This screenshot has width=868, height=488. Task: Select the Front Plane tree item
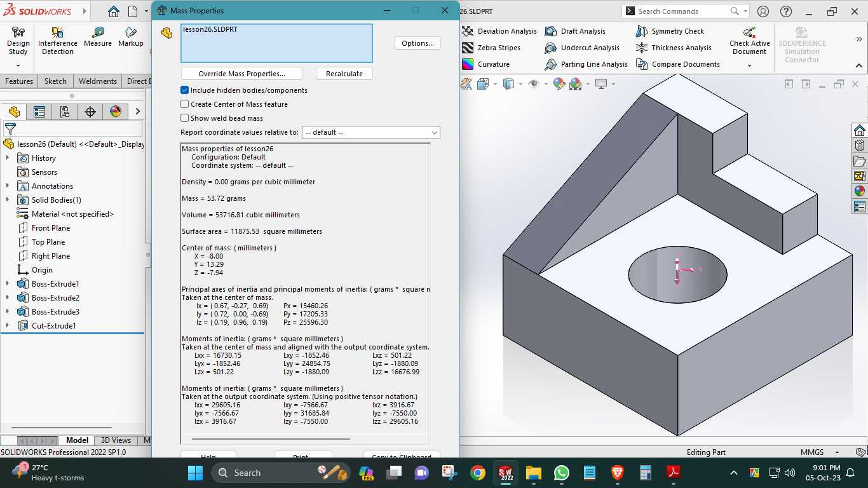[51, 228]
